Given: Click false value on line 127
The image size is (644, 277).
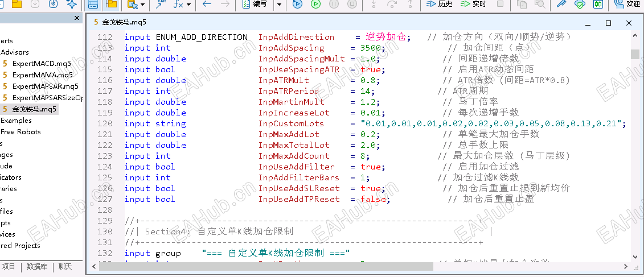Looking at the screenshot, I should pyautogui.click(x=374, y=200).
